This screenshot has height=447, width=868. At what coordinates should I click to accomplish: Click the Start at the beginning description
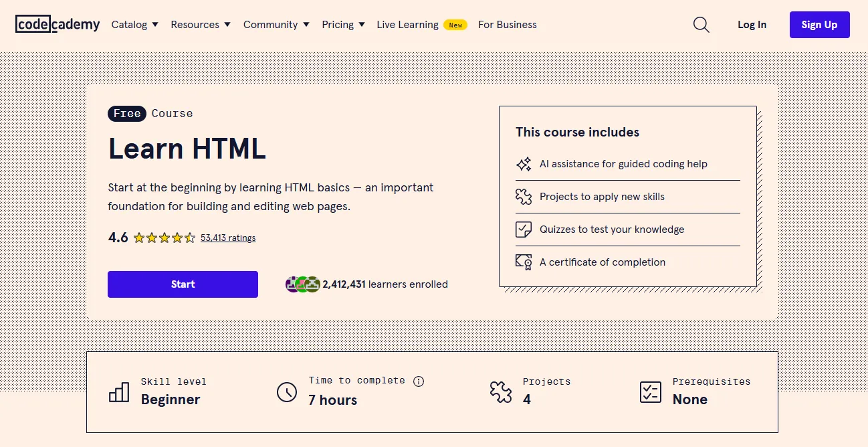(271, 197)
